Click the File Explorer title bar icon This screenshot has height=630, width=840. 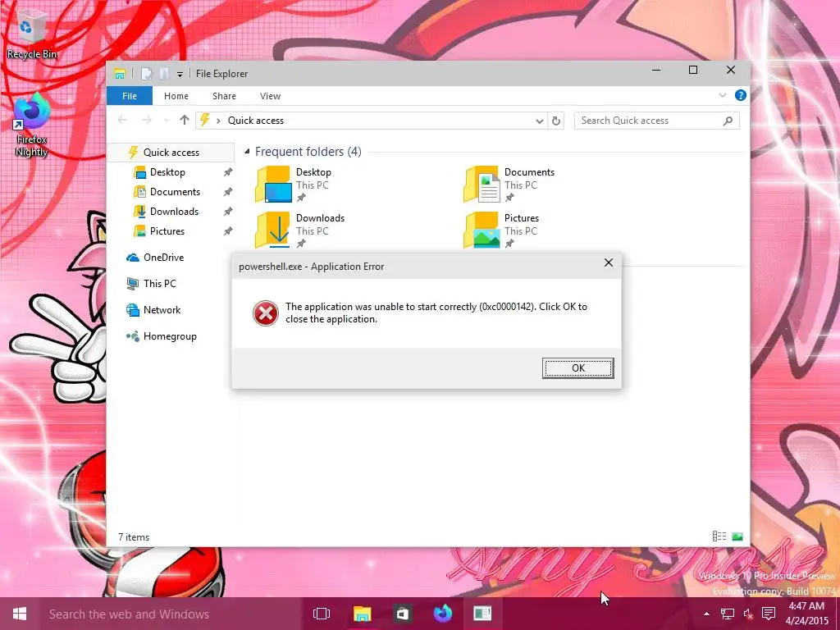coord(120,73)
